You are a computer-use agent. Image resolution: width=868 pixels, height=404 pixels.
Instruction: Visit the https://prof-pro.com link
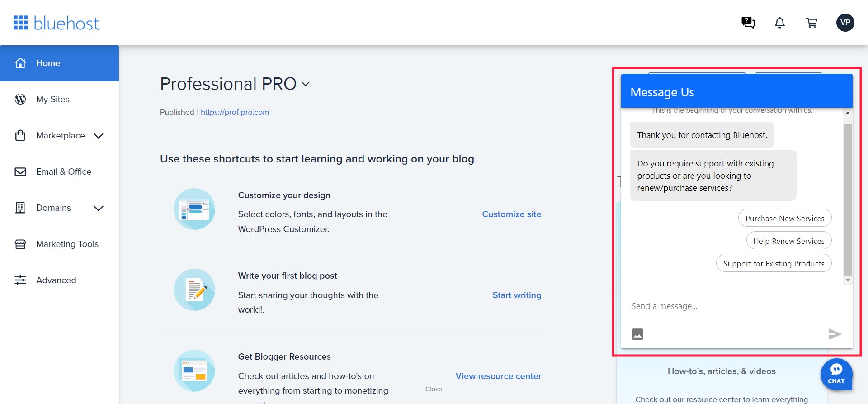click(235, 112)
